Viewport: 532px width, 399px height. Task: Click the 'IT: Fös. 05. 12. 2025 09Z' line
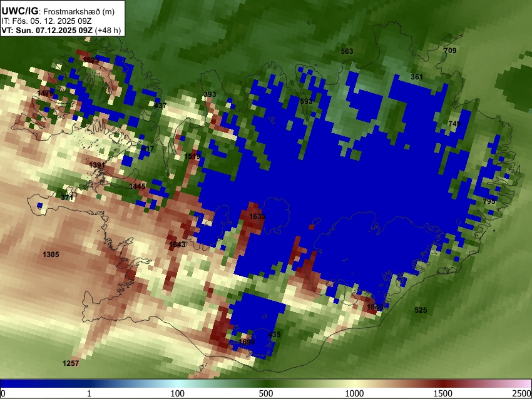(47, 21)
